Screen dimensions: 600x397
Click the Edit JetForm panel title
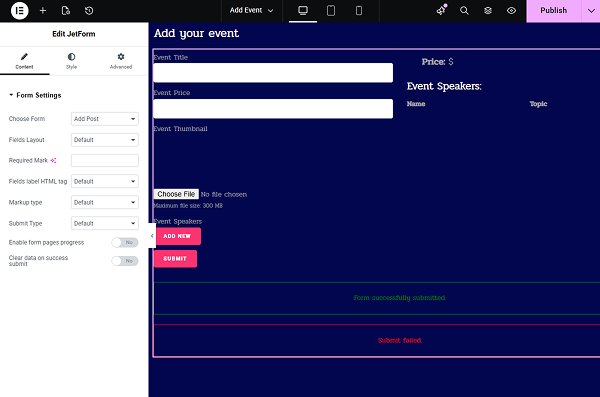(x=74, y=34)
